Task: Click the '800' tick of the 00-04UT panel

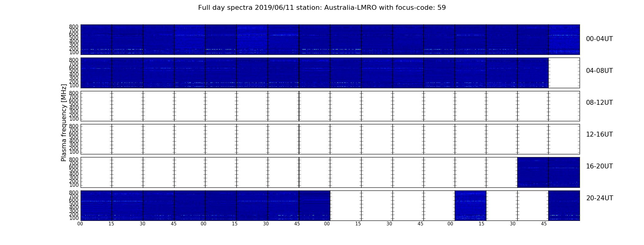Action: [x=74, y=27]
